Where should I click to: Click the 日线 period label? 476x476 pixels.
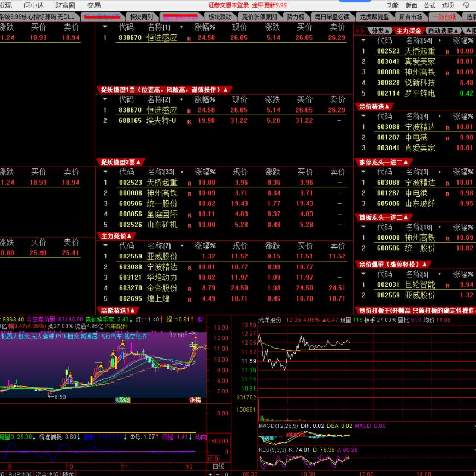point(218,467)
